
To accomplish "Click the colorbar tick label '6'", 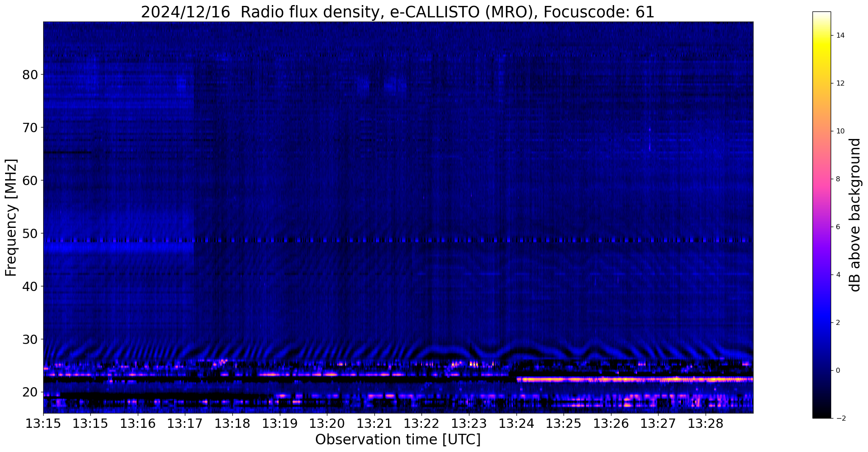I will pyautogui.click(x=838, y=227).
